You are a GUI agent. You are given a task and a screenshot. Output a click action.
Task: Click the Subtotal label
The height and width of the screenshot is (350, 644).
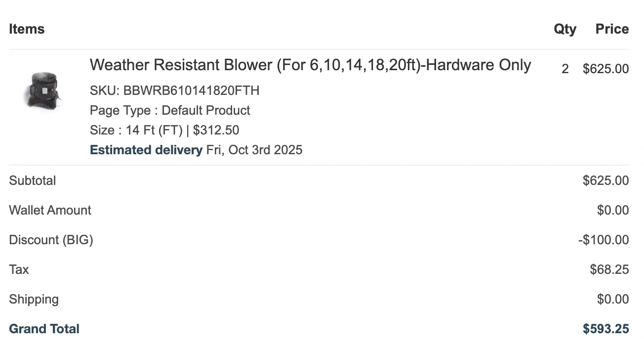33,180
